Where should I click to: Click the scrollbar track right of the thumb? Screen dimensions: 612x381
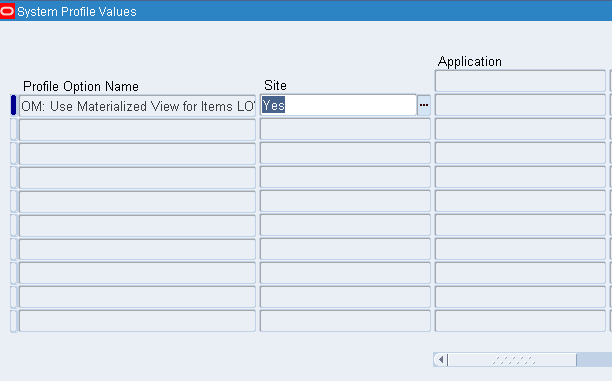tap(594, 360)
